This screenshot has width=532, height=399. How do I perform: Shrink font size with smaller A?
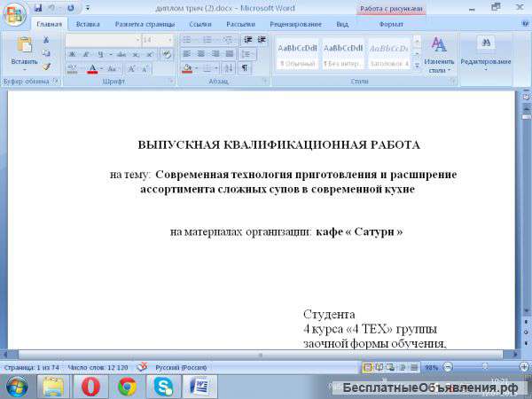145,69
